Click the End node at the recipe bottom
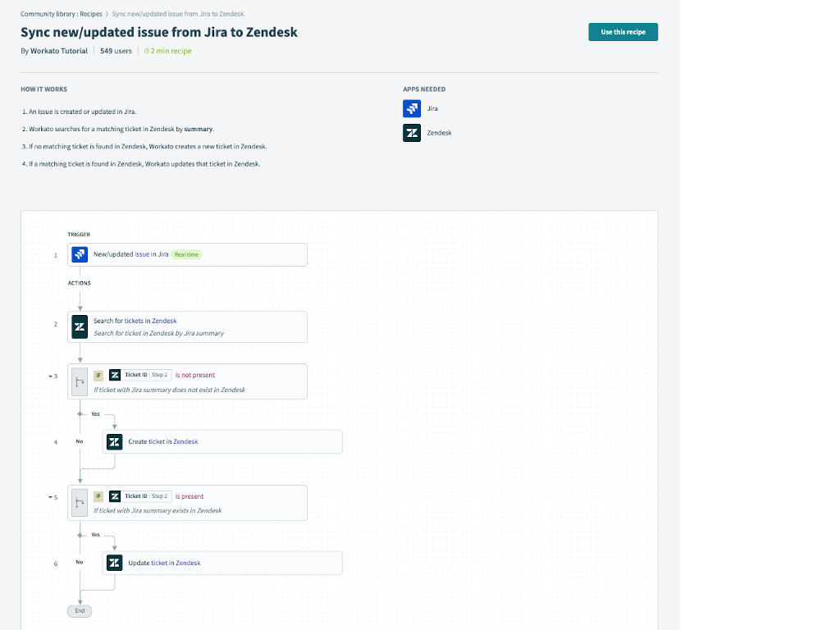Image resolution: width=840 pixels, height=630 pixels. [x=79, y=610]
